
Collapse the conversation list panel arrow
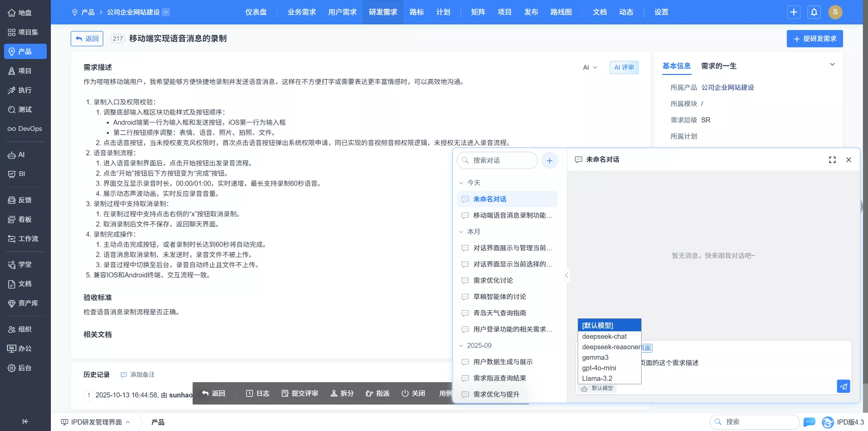click(567, 275)
